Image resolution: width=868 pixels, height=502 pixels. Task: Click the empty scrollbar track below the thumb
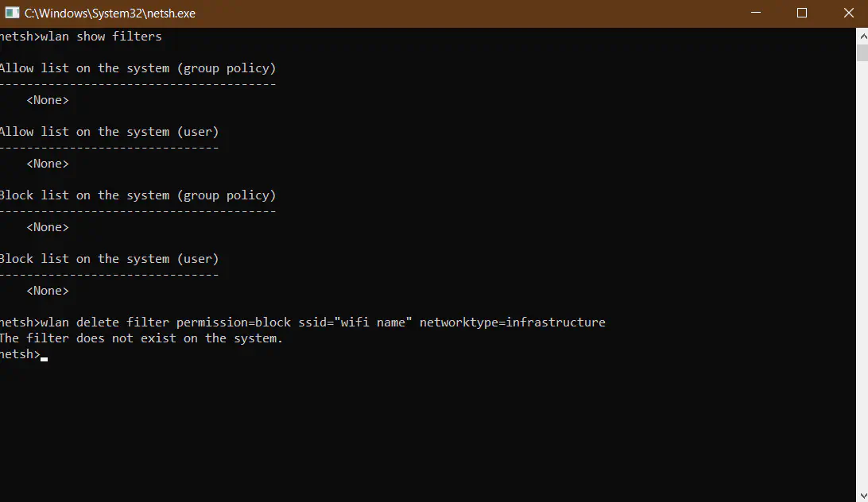(862, 278)
